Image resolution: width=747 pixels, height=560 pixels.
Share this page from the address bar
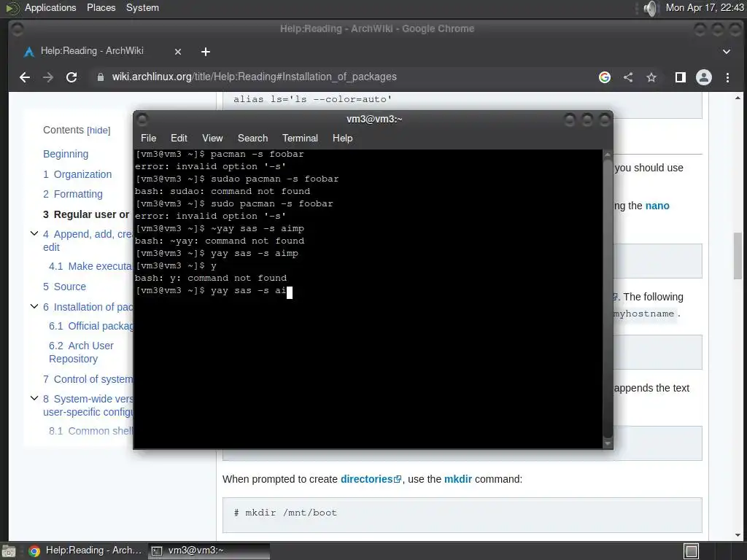628,77
